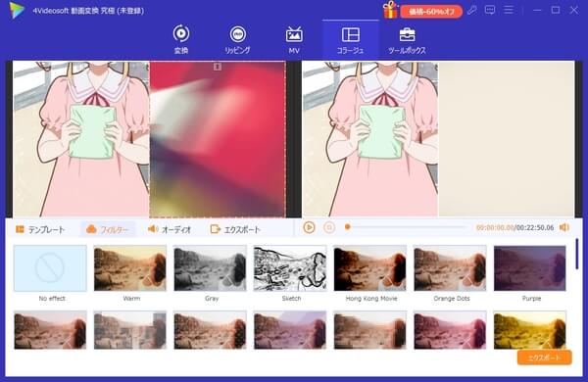Click the blank beige preview pane
This screenshot has width=588, height=382.
[x=507, y=139]
